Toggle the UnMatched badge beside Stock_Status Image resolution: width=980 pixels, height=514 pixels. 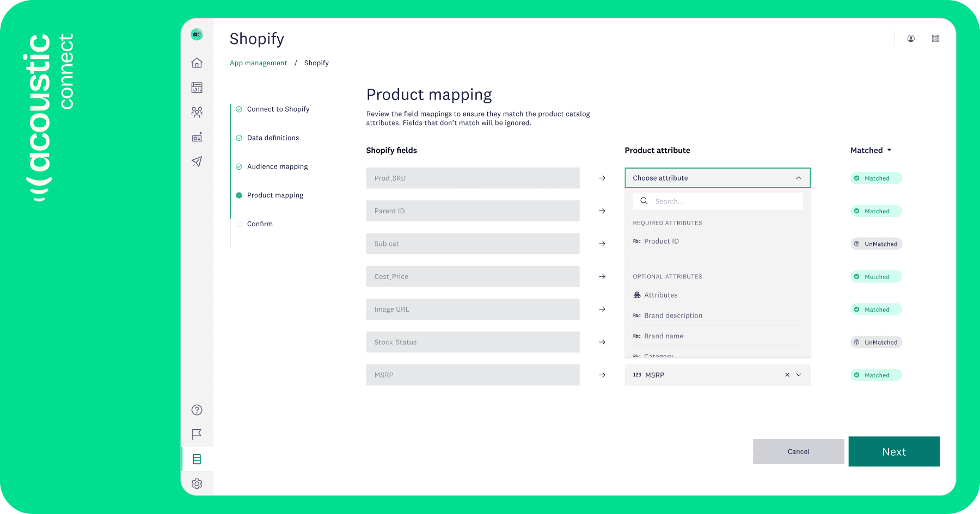click(876, 342)
